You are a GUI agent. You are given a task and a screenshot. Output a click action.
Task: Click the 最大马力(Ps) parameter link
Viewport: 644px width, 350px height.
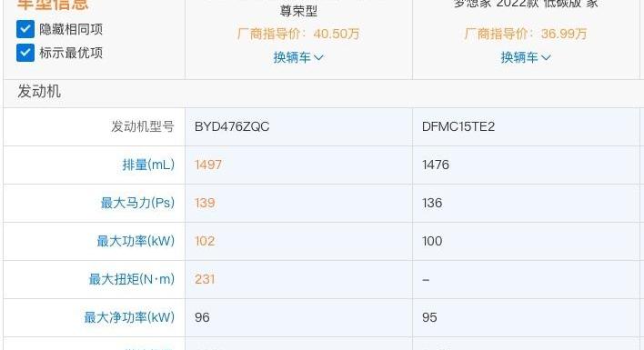[x=137, y=203]
